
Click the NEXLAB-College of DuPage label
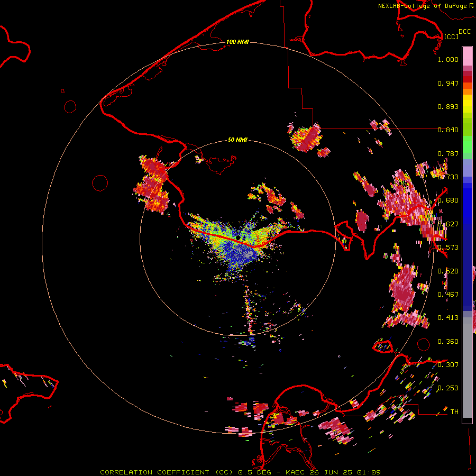click(x=425, y=6)
